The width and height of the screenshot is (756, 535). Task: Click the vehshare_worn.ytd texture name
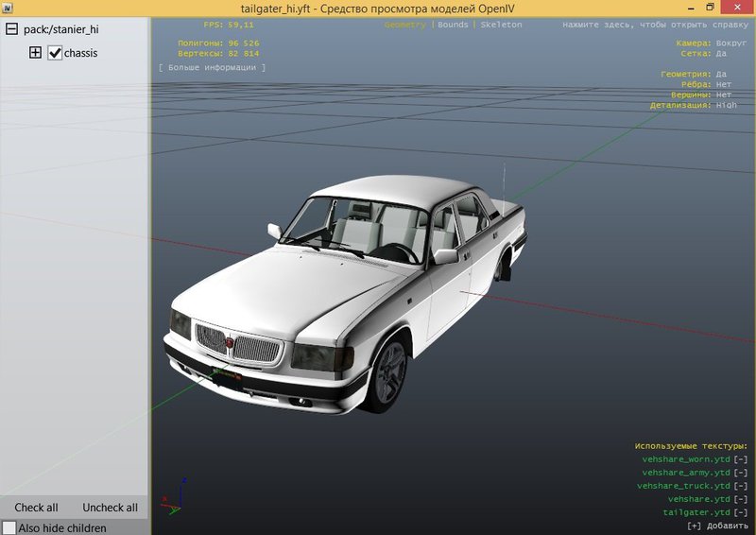pyautogui.click(x=686, y=459)
